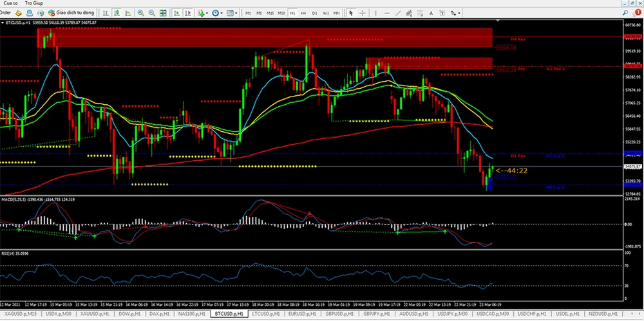Switch chart to candlestick display
This screenshot has height=321, width=644.
pos(117,13)
